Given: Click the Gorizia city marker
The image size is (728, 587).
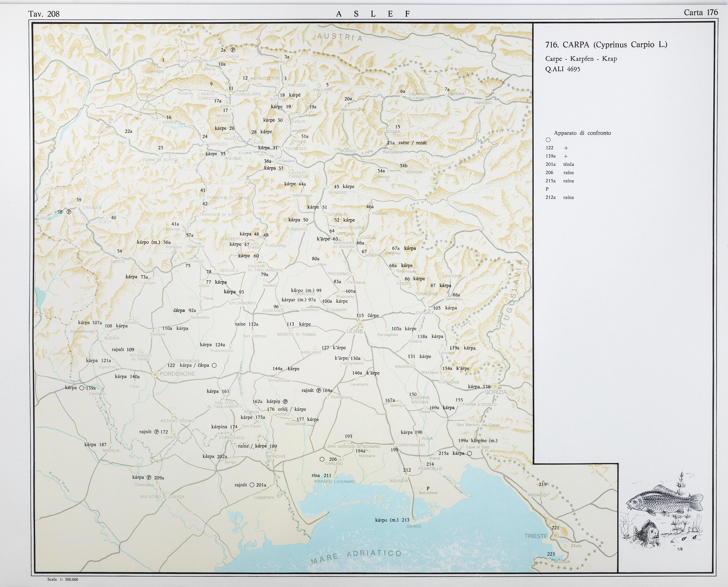Looking at the screenshot, I should click(x=495, y=386).
